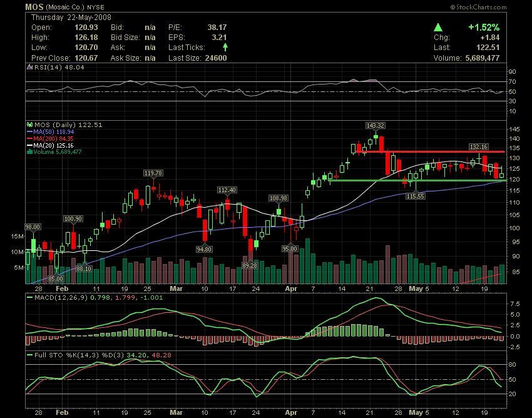
Task: Click the MA(20) 125.16 legend entry
Action: pyautogui.click(x=54, y=145)
